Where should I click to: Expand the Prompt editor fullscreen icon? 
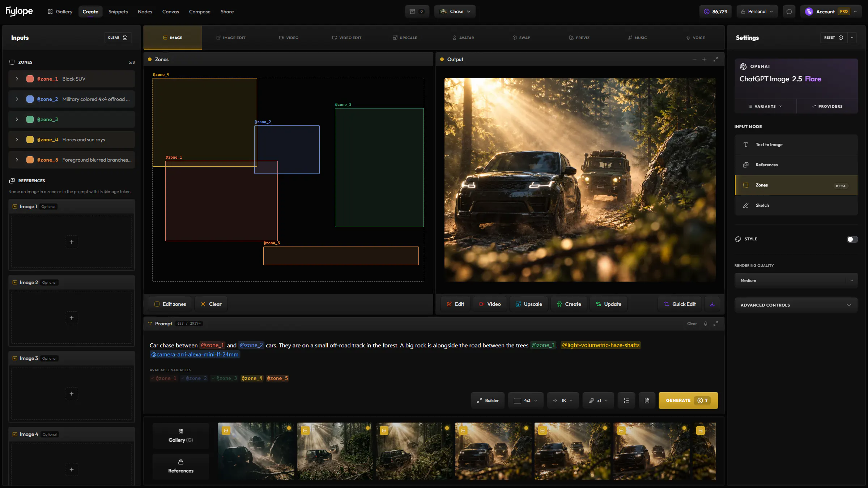click(x=715, y=324)
